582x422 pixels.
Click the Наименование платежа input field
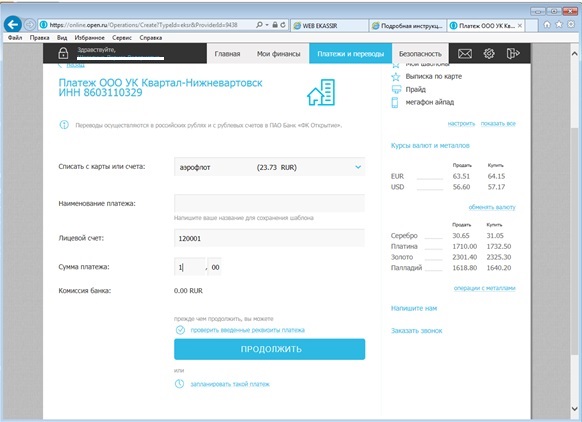[x=269, y=203]
